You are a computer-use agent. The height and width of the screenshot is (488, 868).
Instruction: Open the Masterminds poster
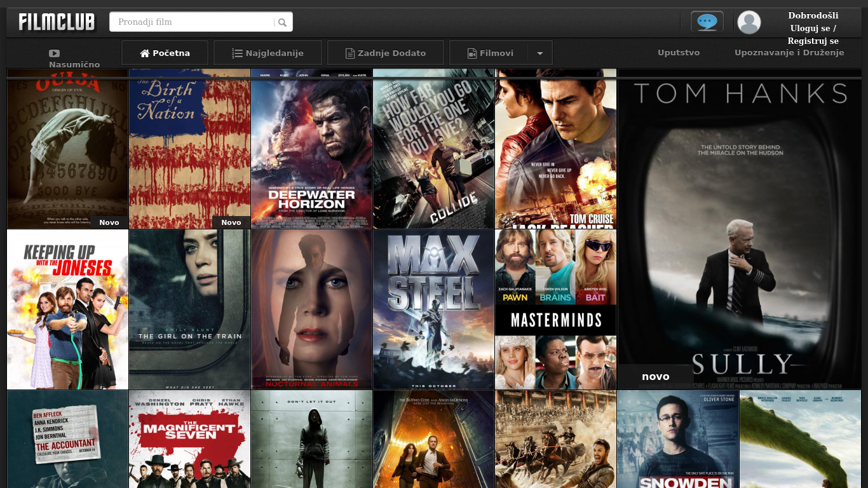click(555, 309)
